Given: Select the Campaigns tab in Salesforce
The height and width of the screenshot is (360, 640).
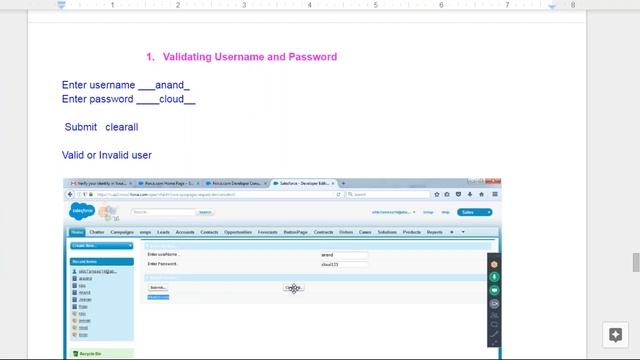Looking at the screenshot, I should (122, 232).
